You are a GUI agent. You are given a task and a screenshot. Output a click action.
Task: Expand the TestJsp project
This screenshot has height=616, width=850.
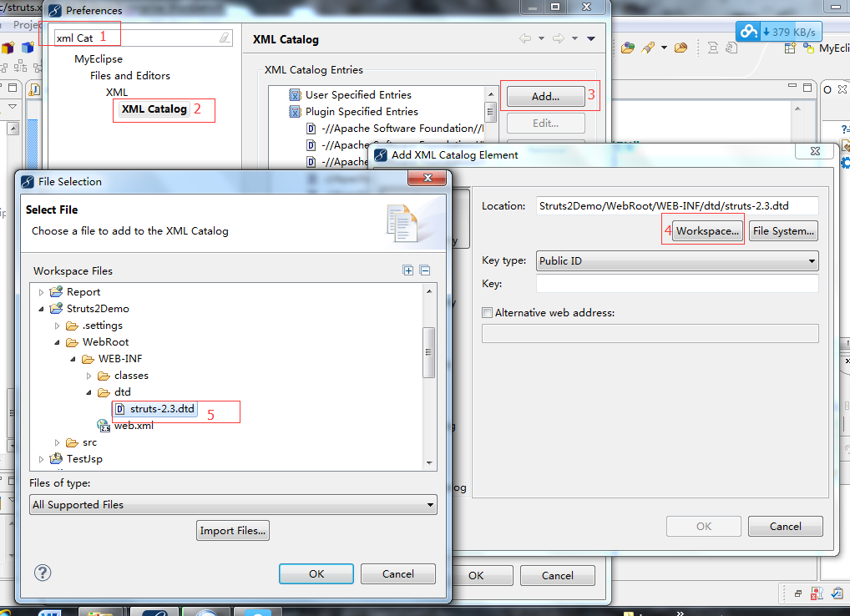41,459
